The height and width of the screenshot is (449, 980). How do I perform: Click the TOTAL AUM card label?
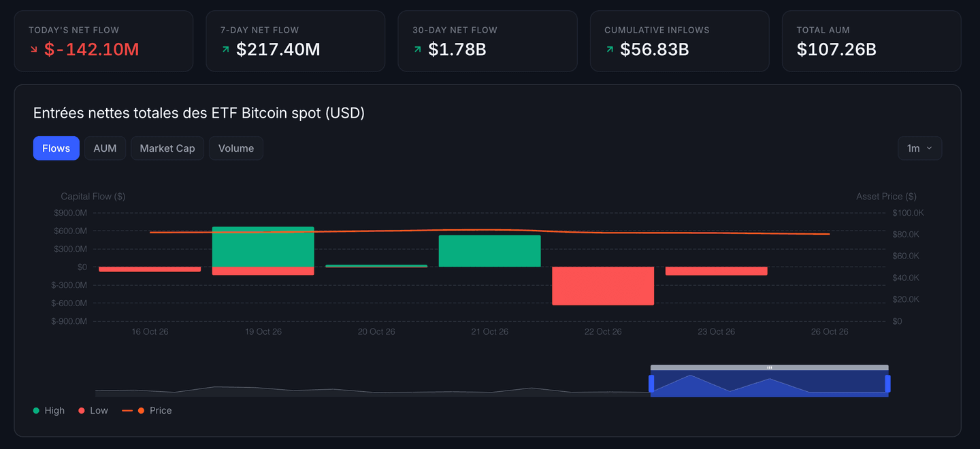coord(823,30)
